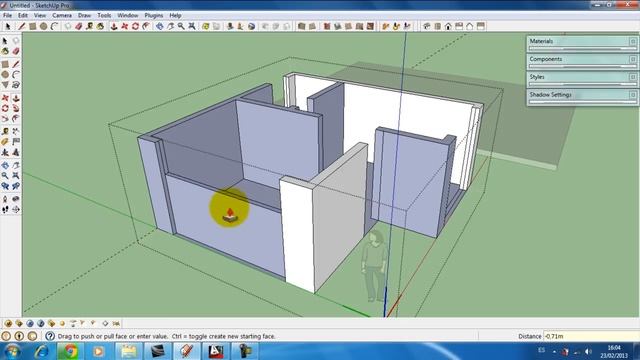Pick the Scale tool
The image size is (640, 360).
click(5, 119)
